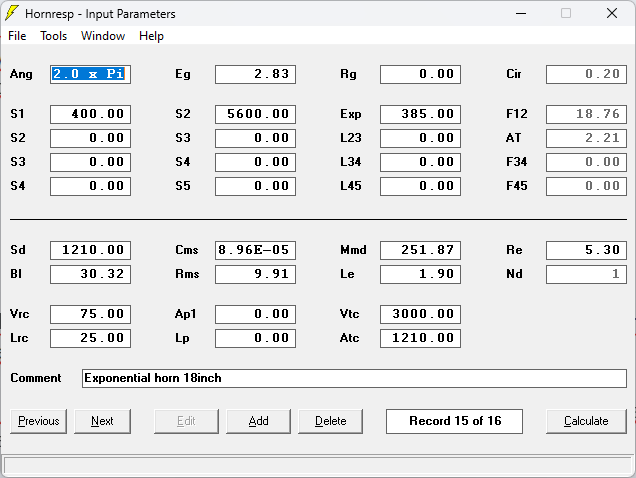Open the Window menu
636x478 pixels.
103,36
